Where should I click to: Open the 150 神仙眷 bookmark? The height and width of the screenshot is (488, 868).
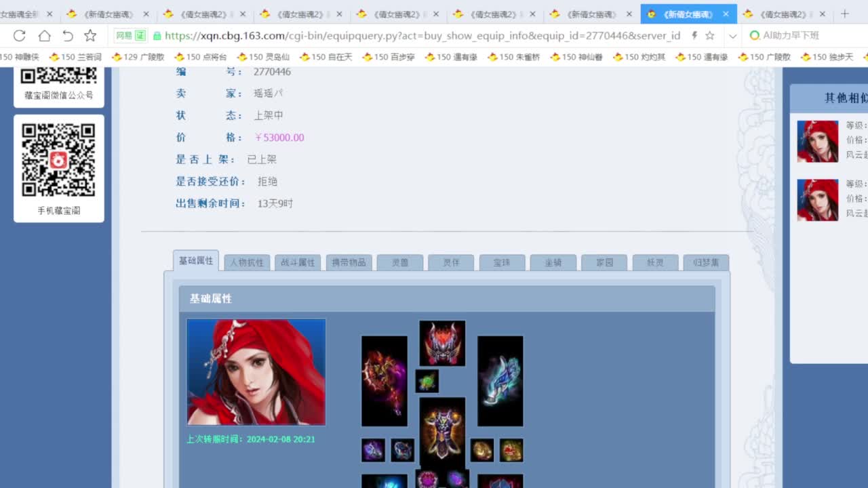click(576, 57)
